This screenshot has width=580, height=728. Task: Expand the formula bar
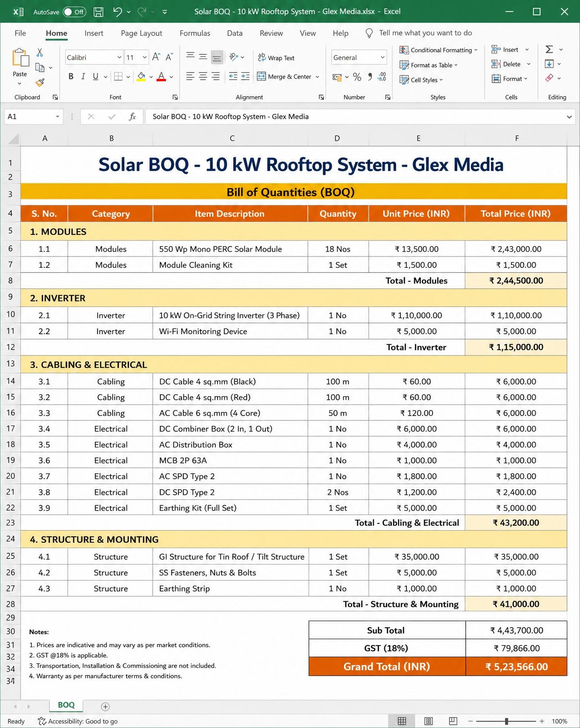569,117
